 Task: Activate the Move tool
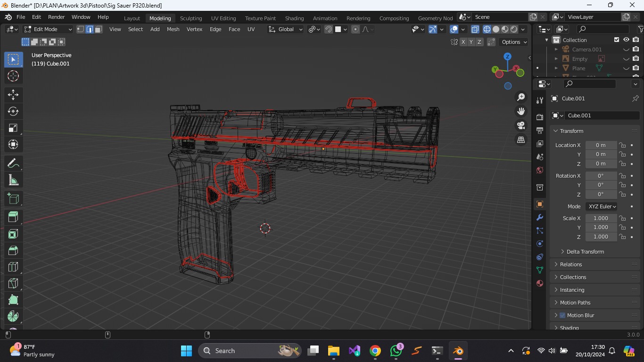[13, 95]
